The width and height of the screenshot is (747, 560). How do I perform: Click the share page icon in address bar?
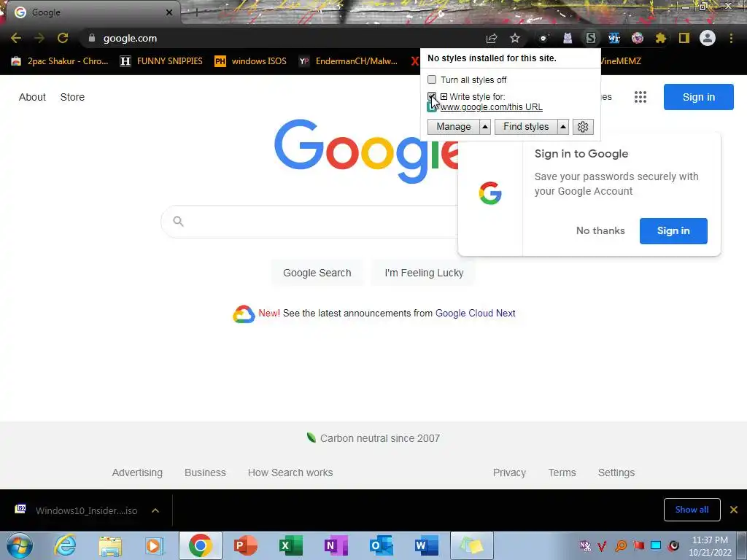(x=492, y=38)
